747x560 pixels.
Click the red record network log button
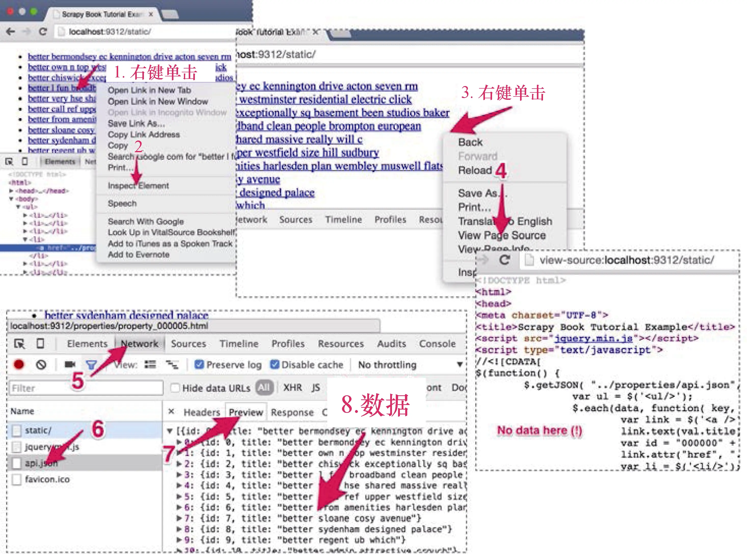[x=19, y=365]
